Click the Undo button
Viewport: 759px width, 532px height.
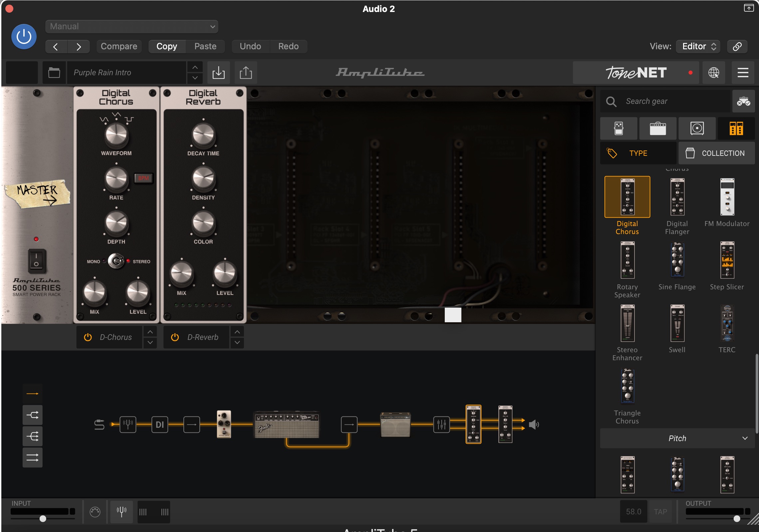click(x=250, y=47)
